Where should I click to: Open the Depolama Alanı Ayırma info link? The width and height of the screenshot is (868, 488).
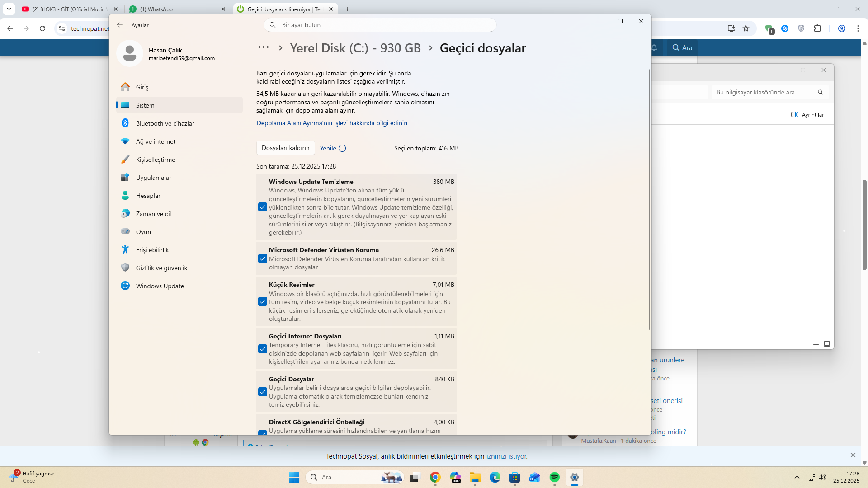pyautogui.click(x=332, y=123)
